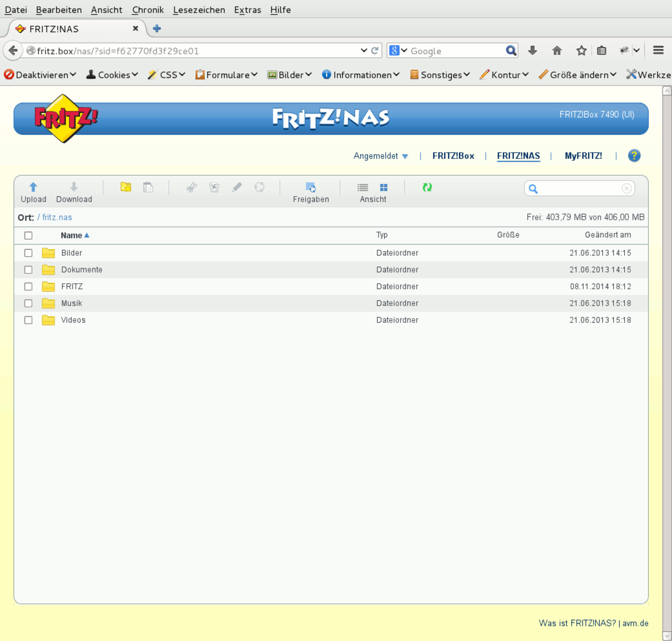This screenshot has height=641, width=672.
Task: Click the page scrollbar down arrow
Action: click(x=667, y=636)
